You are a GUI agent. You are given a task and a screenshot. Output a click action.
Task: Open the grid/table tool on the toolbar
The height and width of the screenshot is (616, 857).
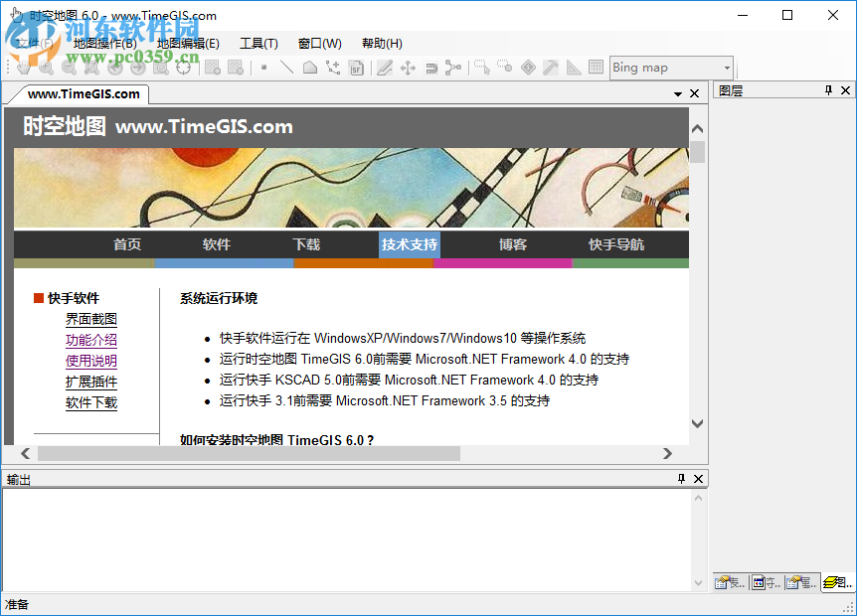[596, 68]
